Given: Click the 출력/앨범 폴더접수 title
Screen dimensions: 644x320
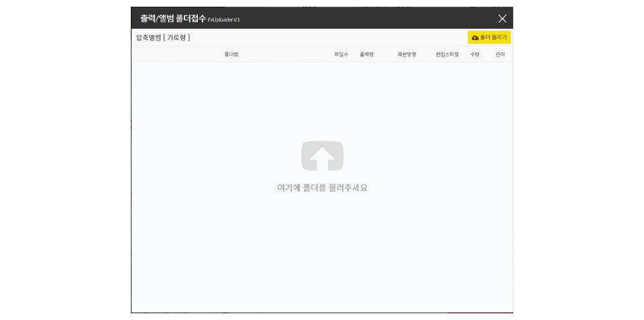Looking at the screenshot, I should (x=173, y=19).
